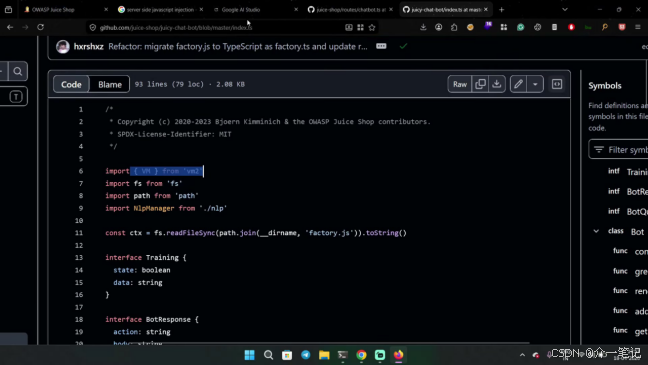The width and height of the screenshot is (648, 365).
Task: Select the Code view
Action: click(71, 84)
